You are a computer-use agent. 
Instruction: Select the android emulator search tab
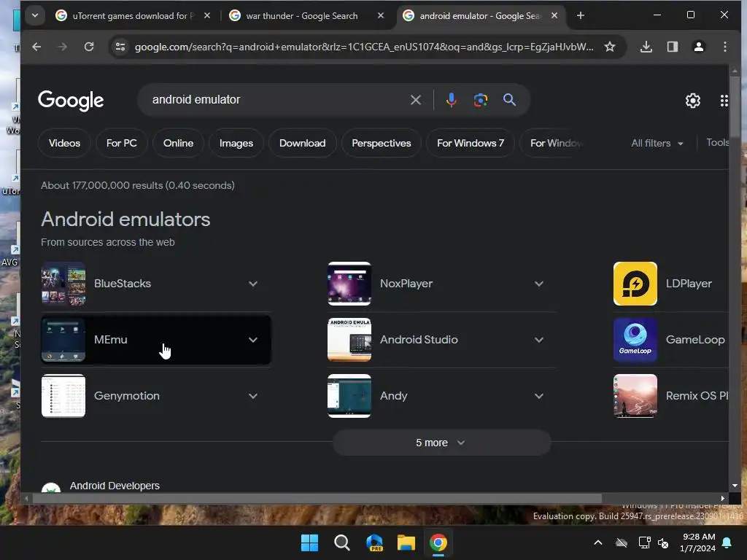(x=481, y=16)
